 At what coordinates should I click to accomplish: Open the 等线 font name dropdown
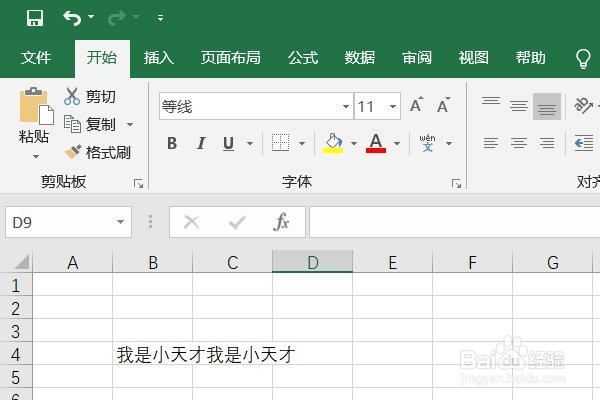click(x=346, y=106)
